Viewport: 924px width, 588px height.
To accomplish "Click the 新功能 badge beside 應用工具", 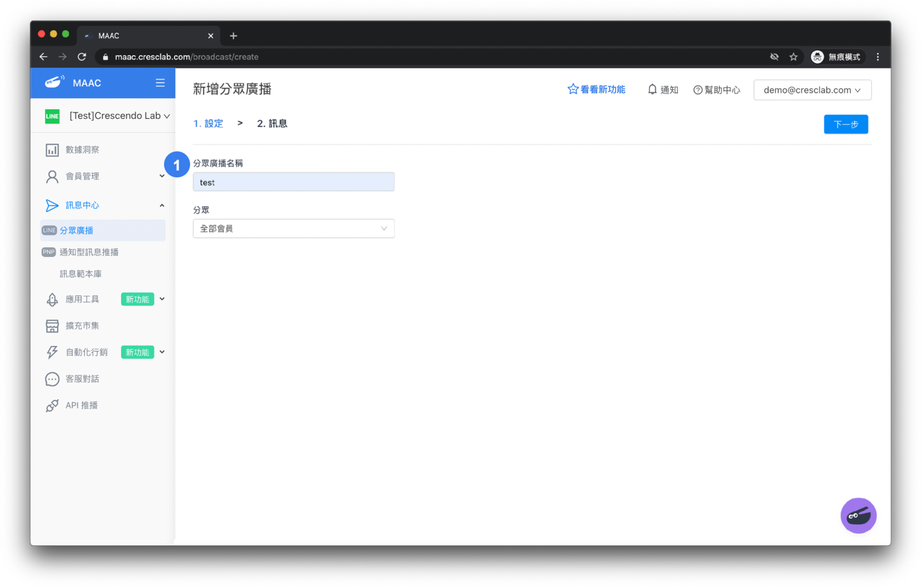I will click(x=137, y=299).
